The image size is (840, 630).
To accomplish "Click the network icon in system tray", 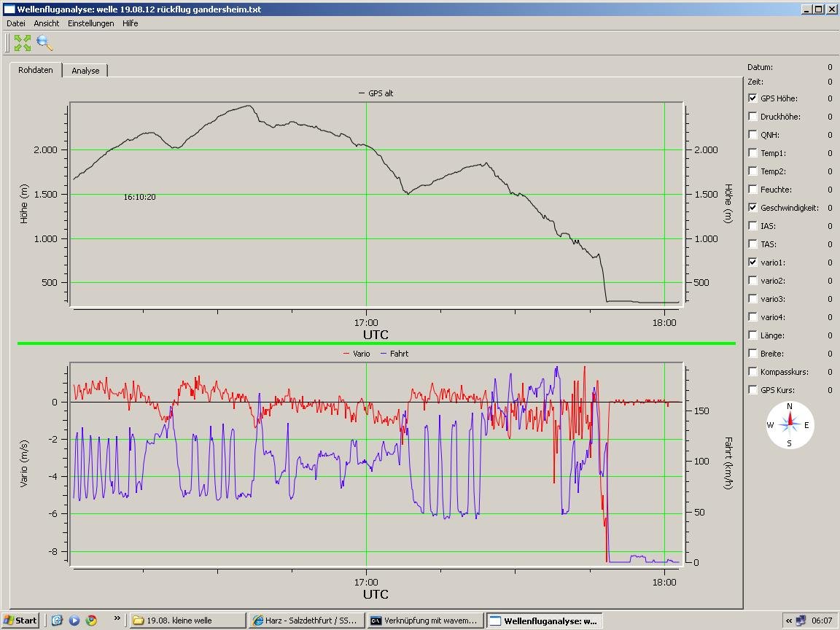I will click(x=801, y=621).
